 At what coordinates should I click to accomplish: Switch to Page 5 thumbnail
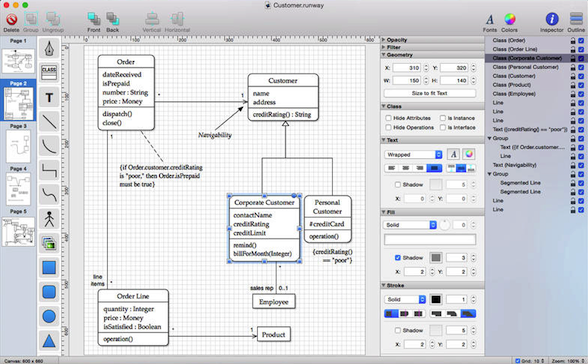(x=18, y=232)
